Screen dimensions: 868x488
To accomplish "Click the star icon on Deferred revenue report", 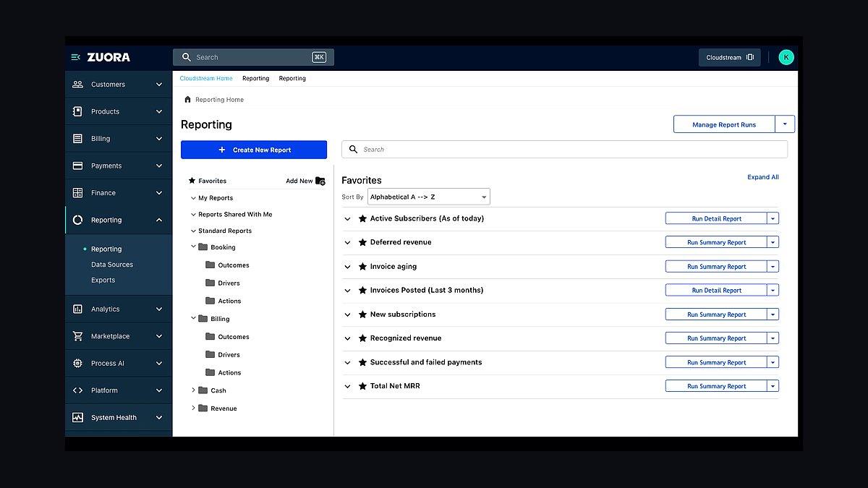I will (362, 242).
